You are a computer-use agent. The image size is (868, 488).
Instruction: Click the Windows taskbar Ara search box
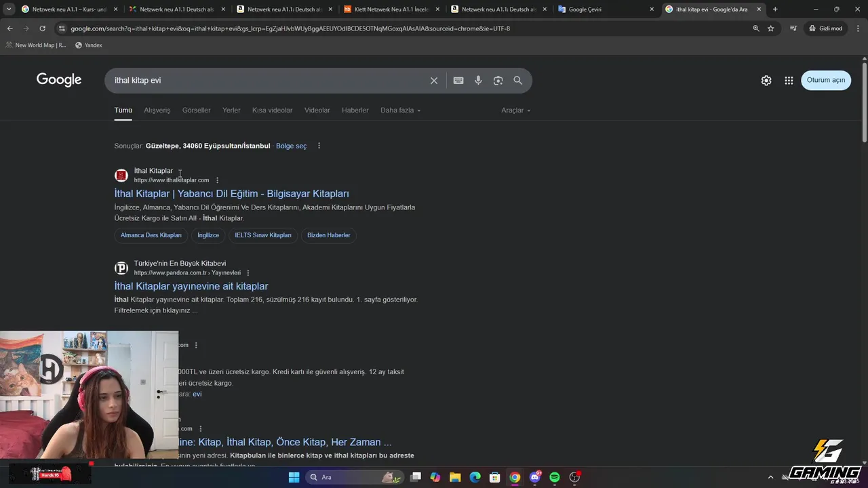[x=353, y=477]
